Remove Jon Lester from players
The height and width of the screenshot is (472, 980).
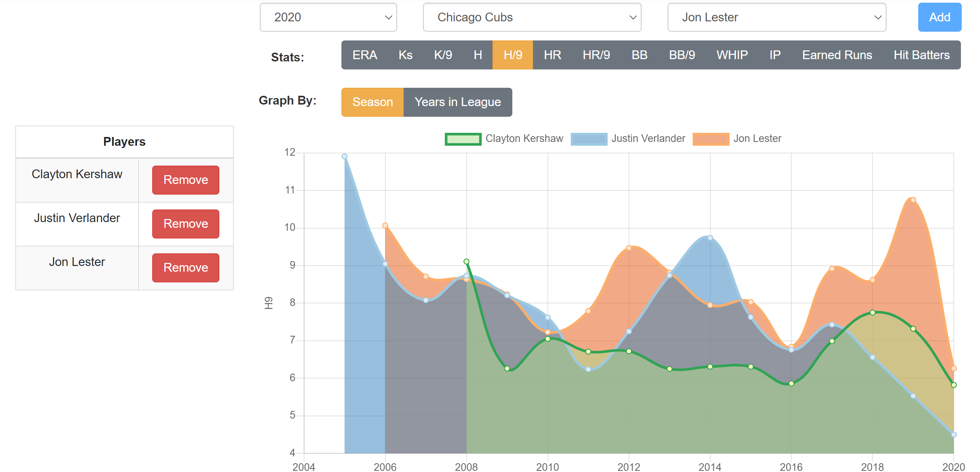186,268
